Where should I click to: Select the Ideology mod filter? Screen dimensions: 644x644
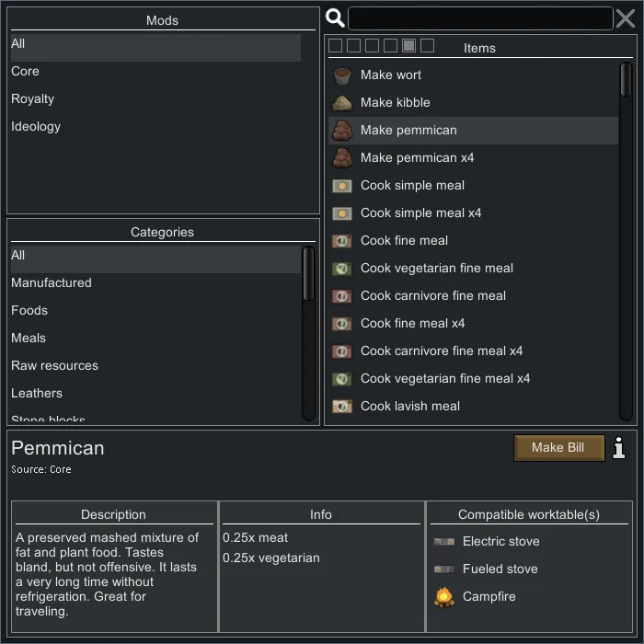point(36,127)
